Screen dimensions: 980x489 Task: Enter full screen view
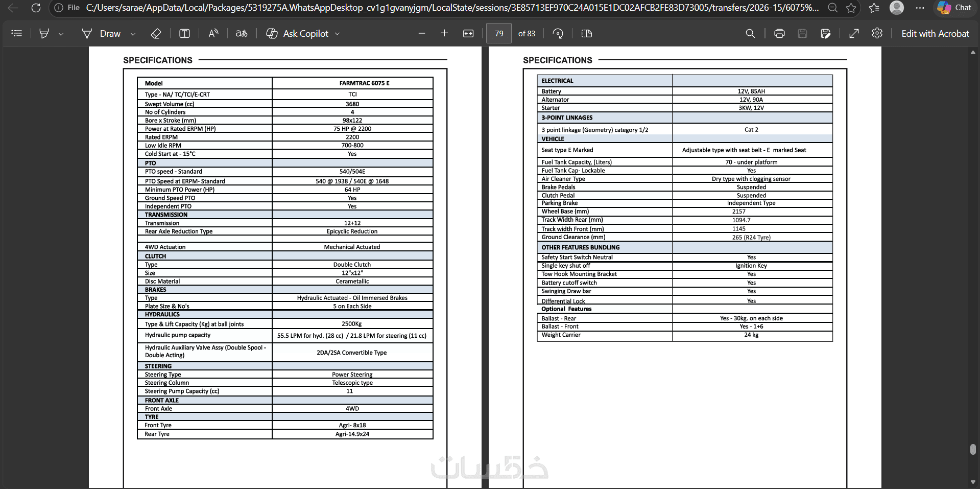pyautogui.click(x=854, y=33)
